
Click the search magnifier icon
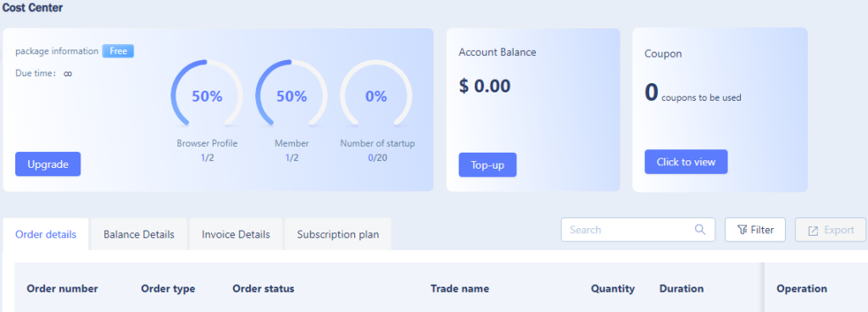click(699, 230)
